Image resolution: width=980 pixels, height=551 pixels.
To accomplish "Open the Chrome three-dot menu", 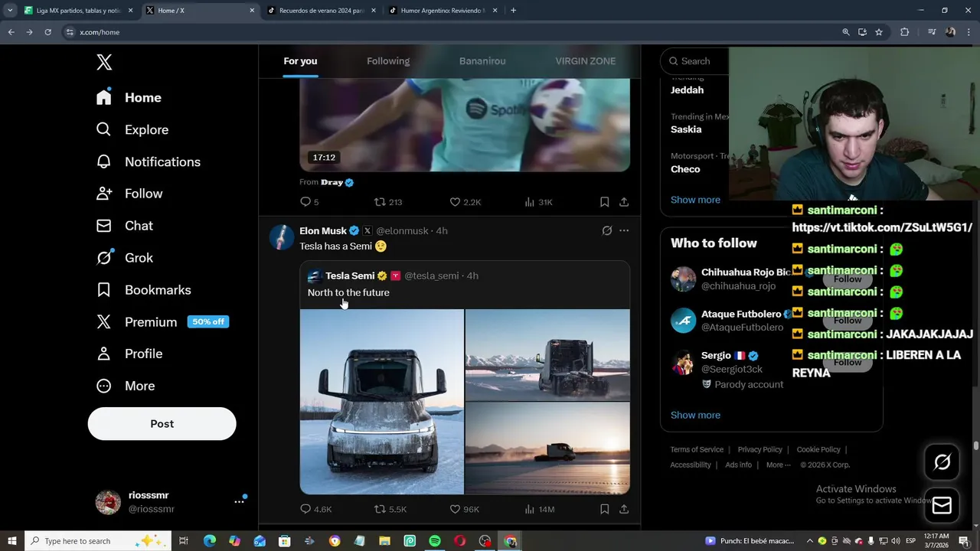I will click(x=969, y=32).
